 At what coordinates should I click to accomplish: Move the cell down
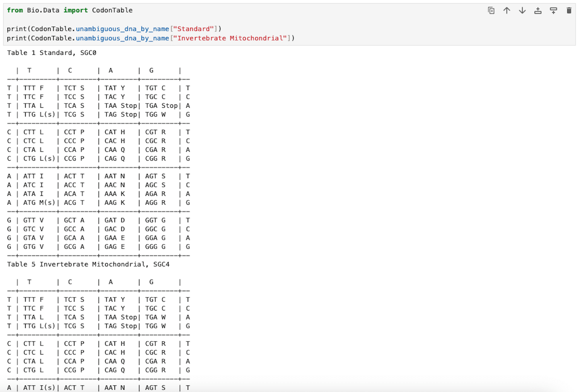[522, 10]
